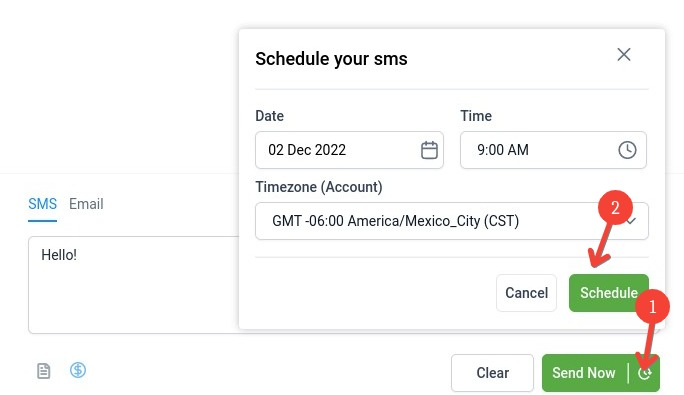Click the Clear button
This screenshot has height=395, width=684.
[x=492, y=373]
